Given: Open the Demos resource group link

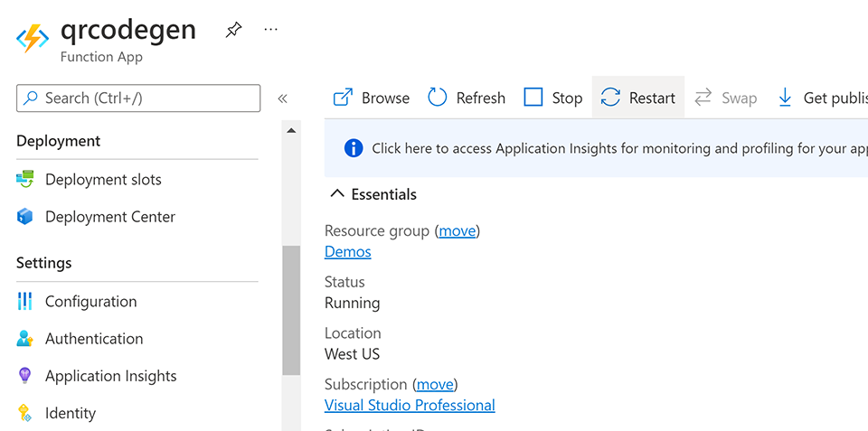Looking at the screenshot, I should point(347,252).
